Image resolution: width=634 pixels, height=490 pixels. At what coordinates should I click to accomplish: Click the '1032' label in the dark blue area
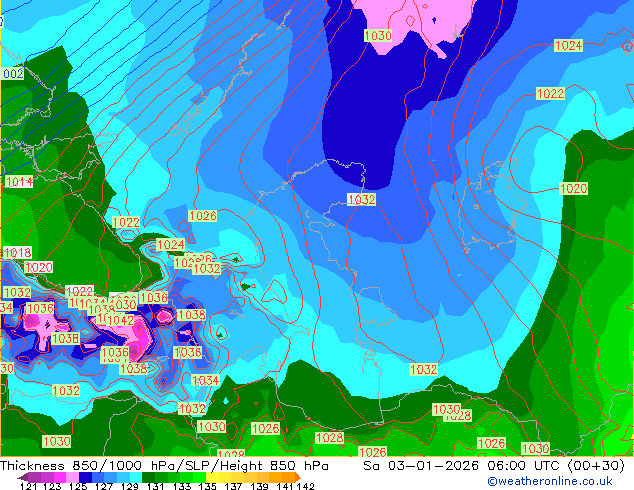361,199
